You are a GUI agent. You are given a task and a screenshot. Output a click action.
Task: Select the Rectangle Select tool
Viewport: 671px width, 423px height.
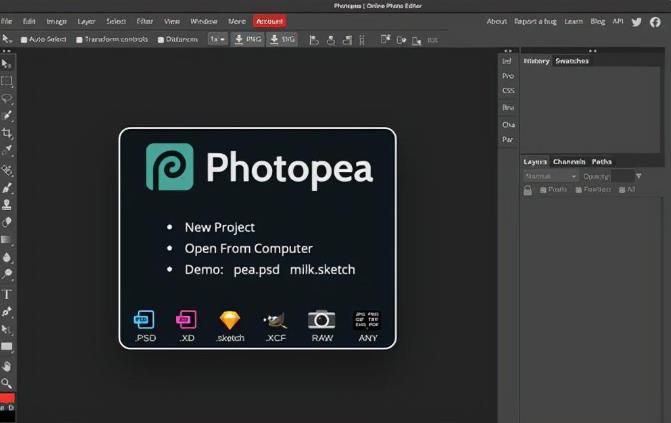(6, 81)
